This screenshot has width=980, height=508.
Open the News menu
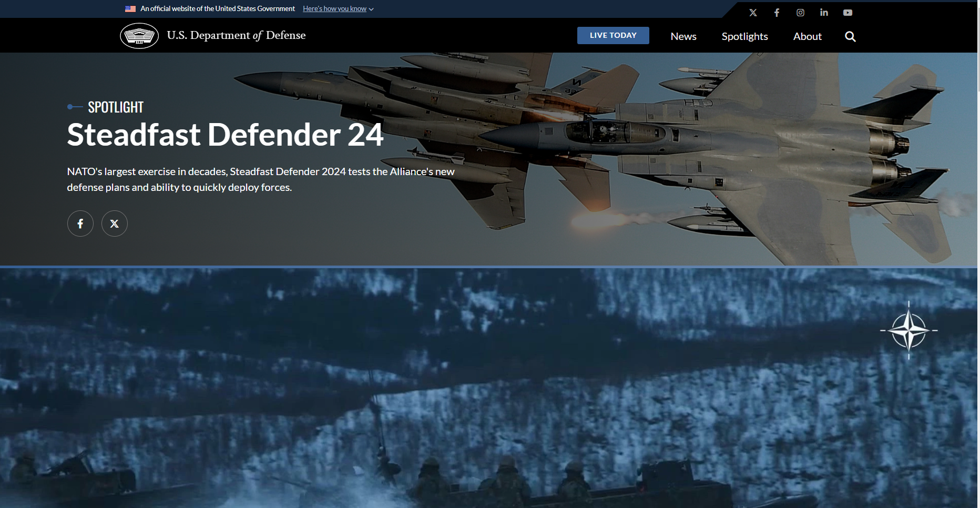[683, 36]
